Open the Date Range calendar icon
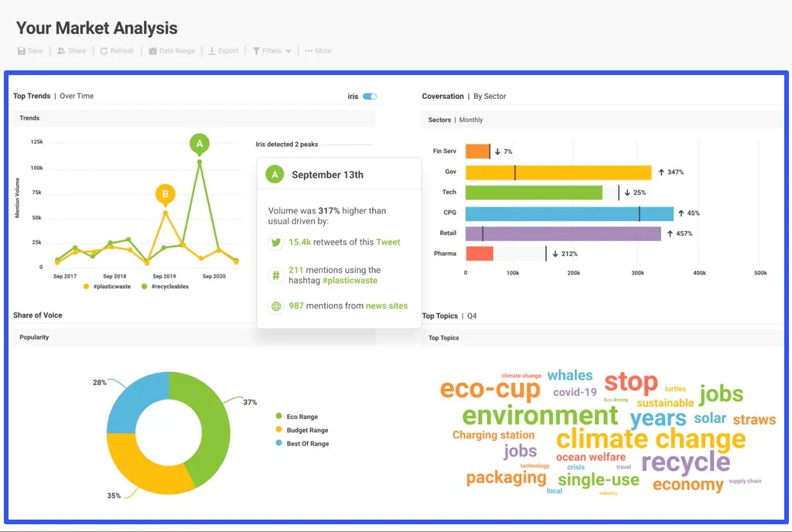Image resolution: width=792 pixels, height=532 pixels. (153, 51)
